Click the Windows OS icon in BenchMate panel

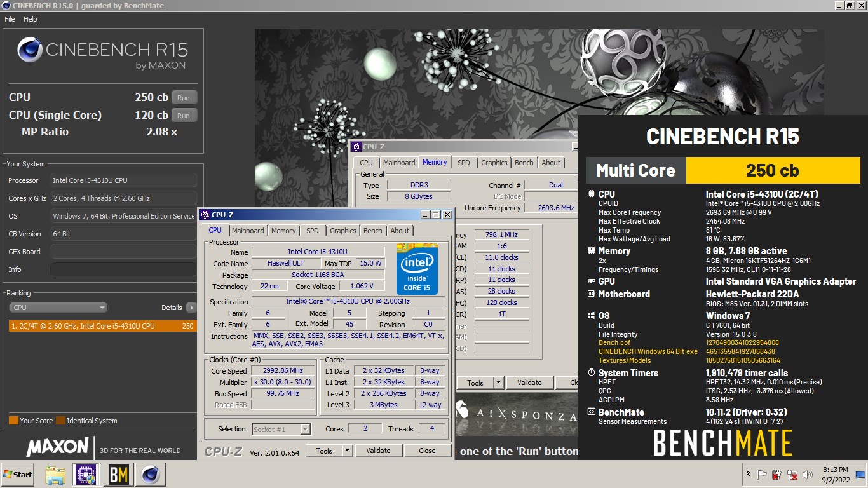[x=592, y=316]
